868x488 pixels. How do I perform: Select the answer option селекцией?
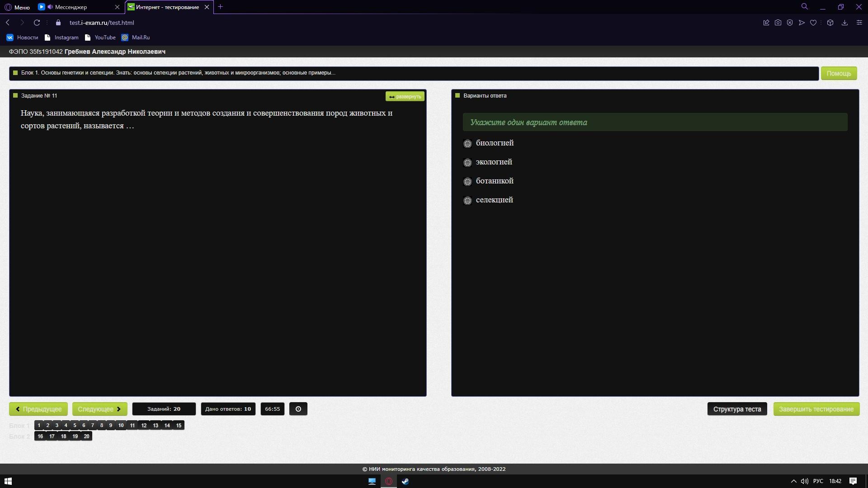click(x=468, y=201)
